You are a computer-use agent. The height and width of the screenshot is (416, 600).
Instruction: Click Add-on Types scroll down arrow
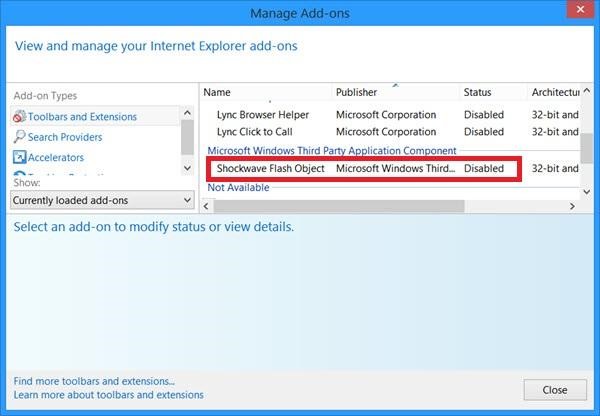pos(187,168)
